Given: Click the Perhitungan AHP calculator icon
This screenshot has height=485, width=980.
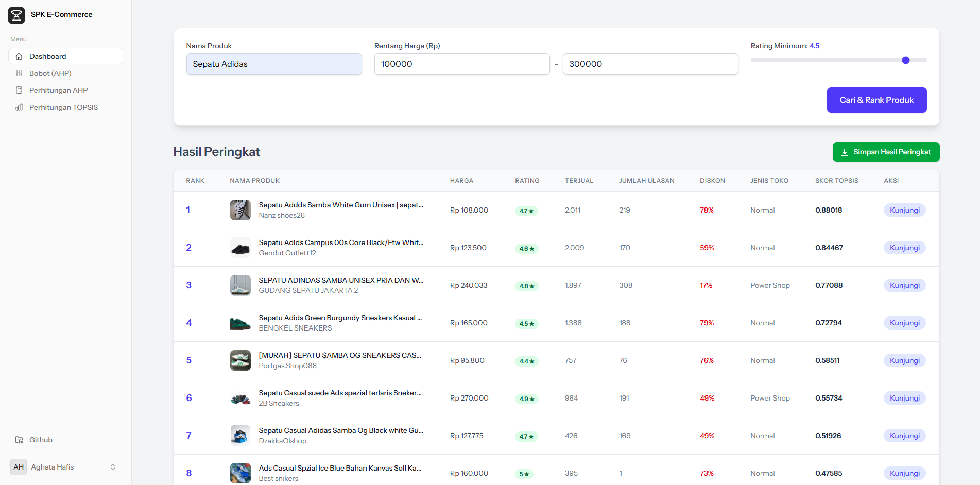Looking at the screenshot, I should point(19,90).
